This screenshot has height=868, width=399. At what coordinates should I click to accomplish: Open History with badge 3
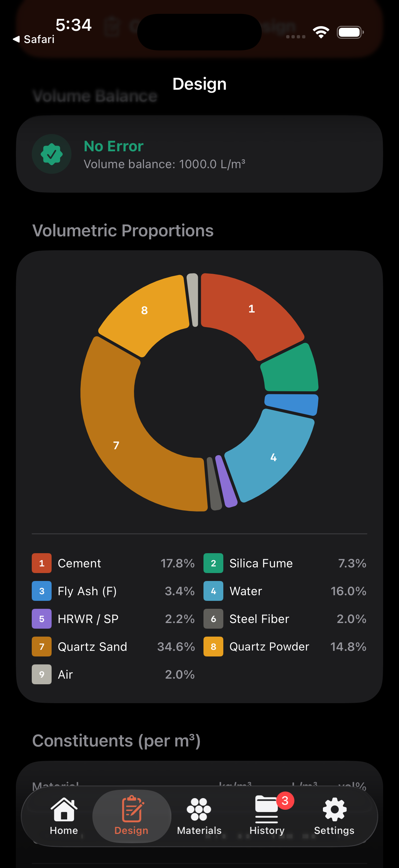(x=267, y=816)
